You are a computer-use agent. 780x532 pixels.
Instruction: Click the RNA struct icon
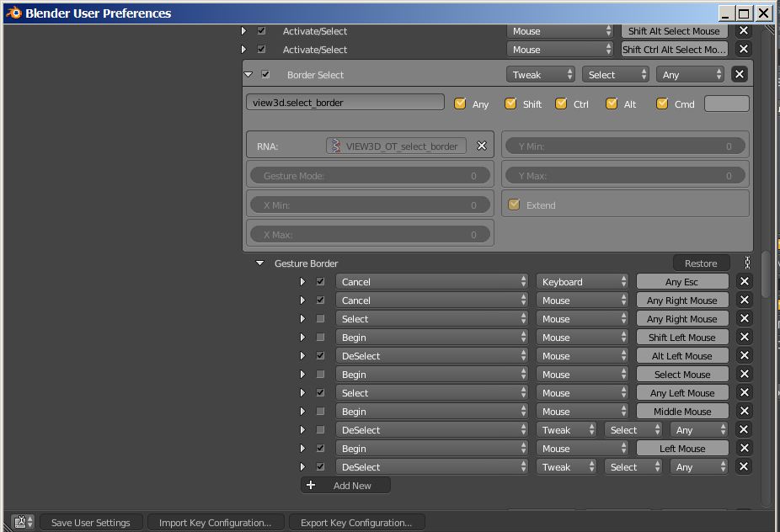(336, 146)
